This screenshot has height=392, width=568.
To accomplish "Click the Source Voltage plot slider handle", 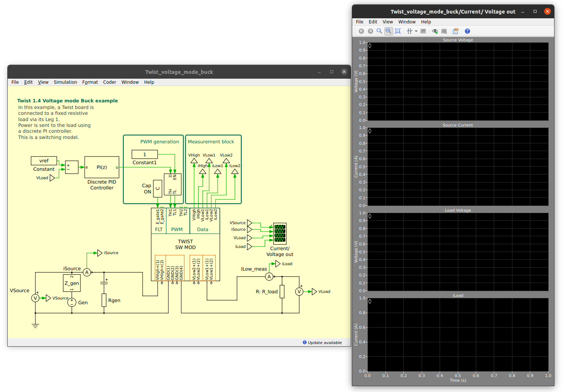I will tap(370, 46).
